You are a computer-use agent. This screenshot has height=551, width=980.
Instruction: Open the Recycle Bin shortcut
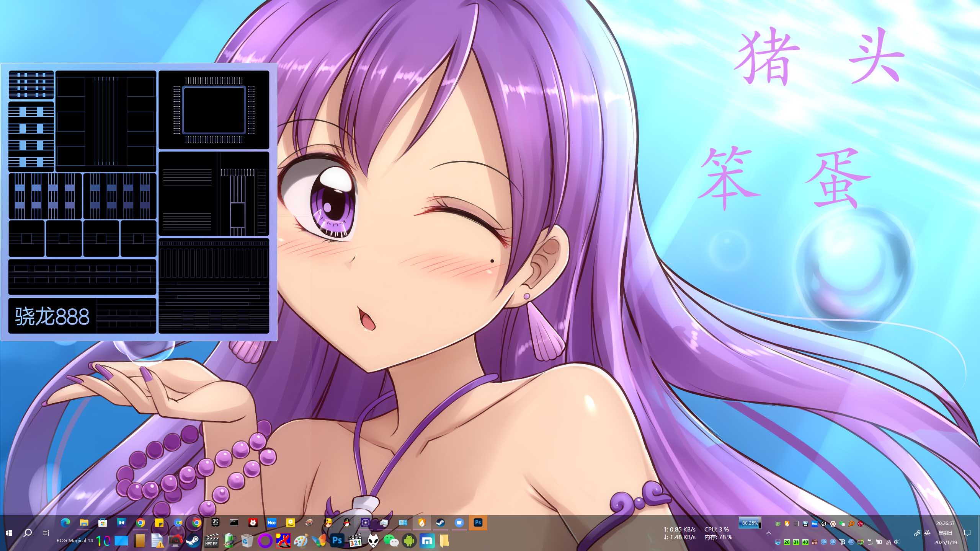click(x=247, y=541)
